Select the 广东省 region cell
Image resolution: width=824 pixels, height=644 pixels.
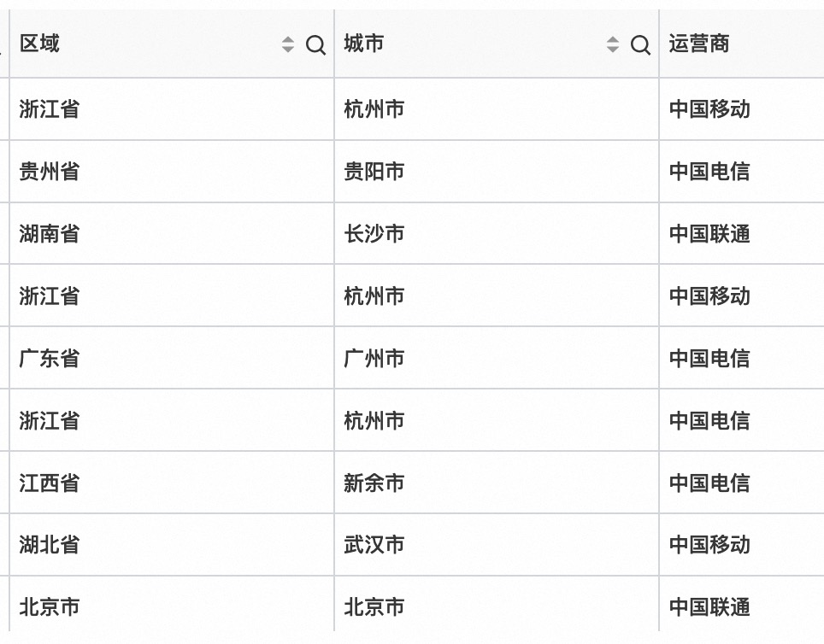click(x=172, y=358)
